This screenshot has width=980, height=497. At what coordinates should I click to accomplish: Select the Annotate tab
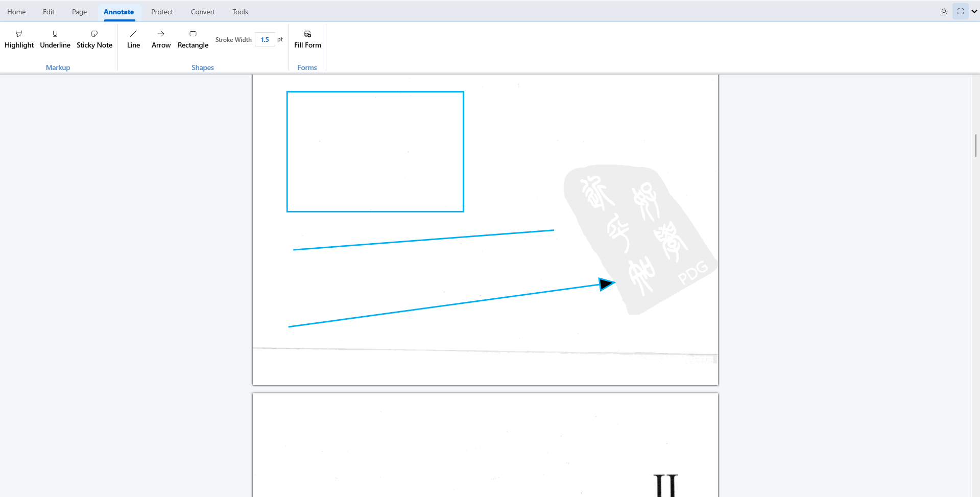pyautogui.click(x=119, y=12)
